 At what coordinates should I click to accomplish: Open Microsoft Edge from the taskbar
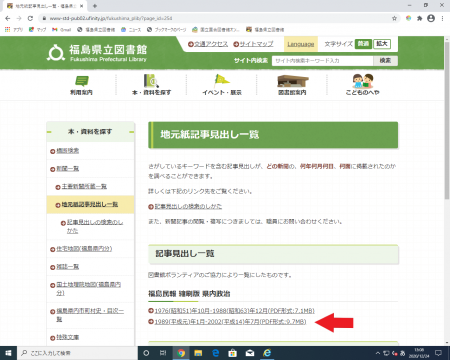(216, 353)
